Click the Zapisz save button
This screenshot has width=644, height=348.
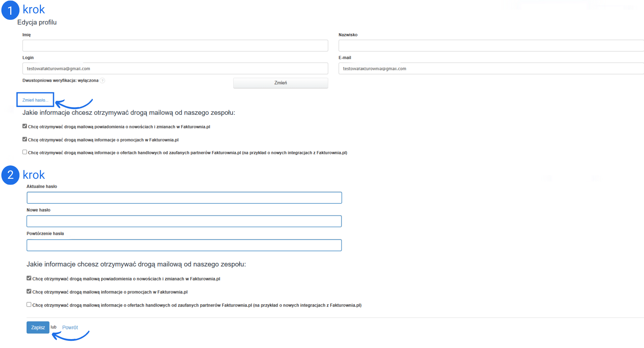pyautogui.click(x=38, y=327)
